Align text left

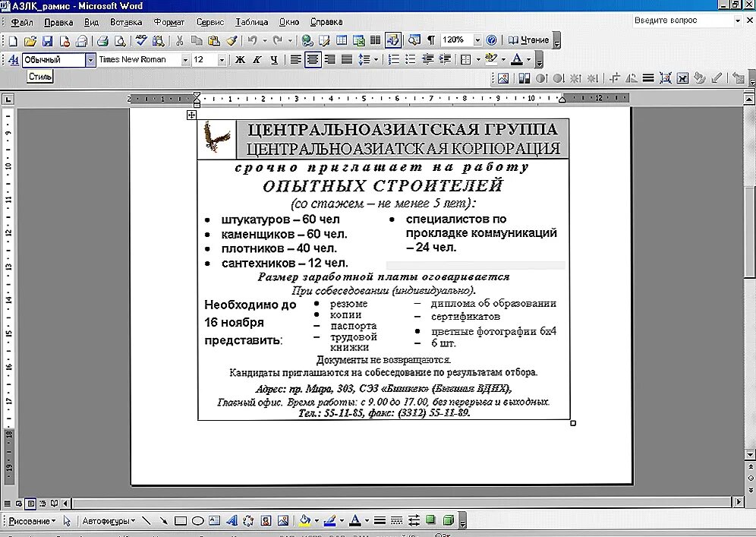coord(295,60)
